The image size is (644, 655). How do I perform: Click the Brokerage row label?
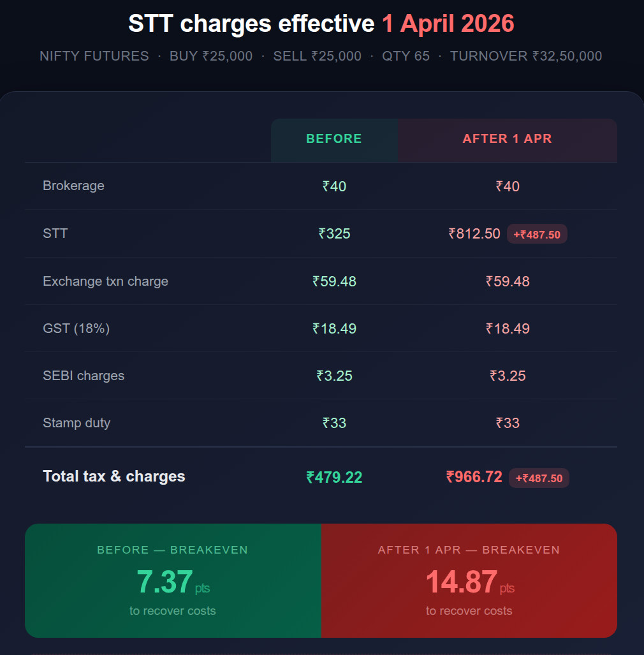pyautogui.click(x=73, y=186)
